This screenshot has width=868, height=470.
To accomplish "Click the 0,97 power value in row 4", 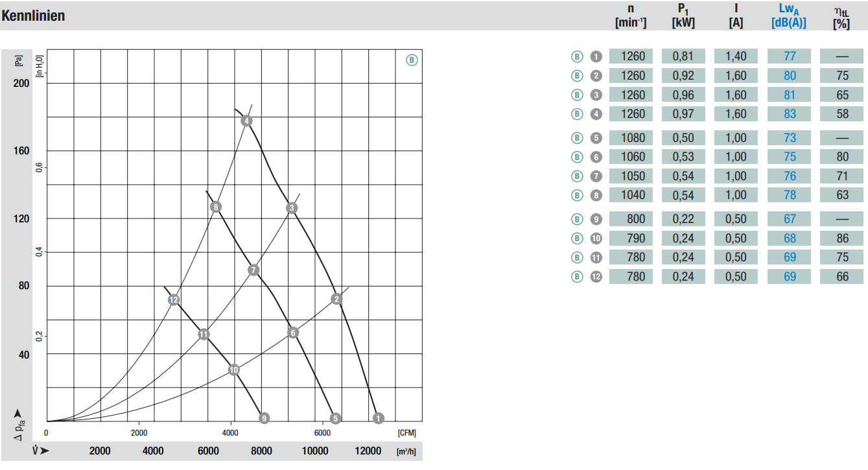I will point(683,114).
